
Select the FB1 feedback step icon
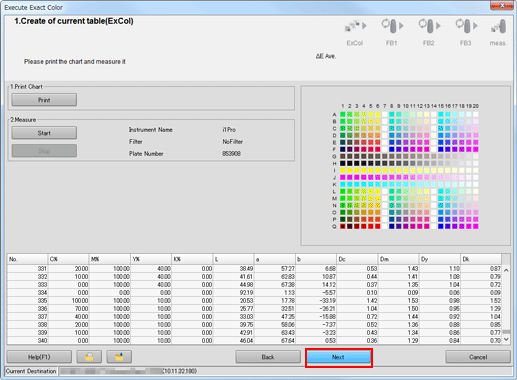point(392,26)
